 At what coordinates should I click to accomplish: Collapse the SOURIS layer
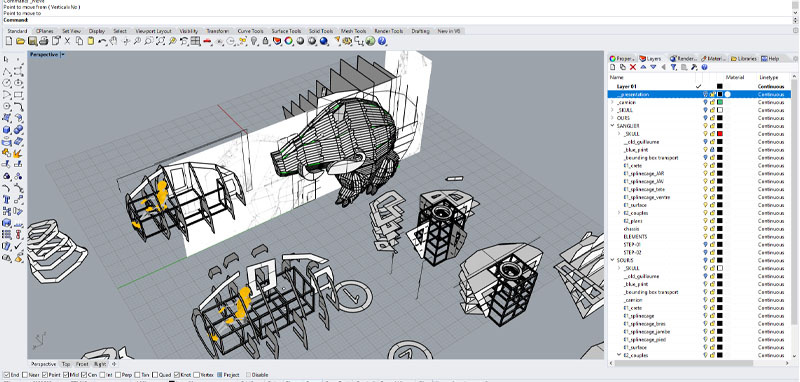(x=612, y=260)
